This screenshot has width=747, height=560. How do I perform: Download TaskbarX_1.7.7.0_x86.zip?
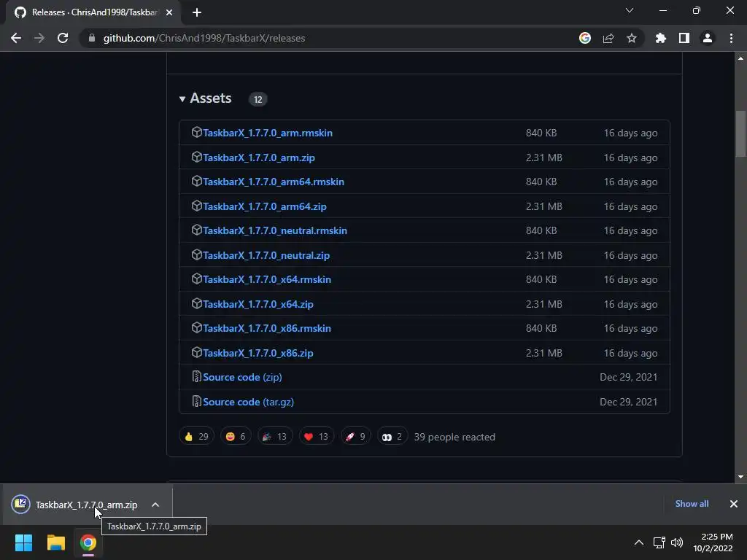click(258, 354)
